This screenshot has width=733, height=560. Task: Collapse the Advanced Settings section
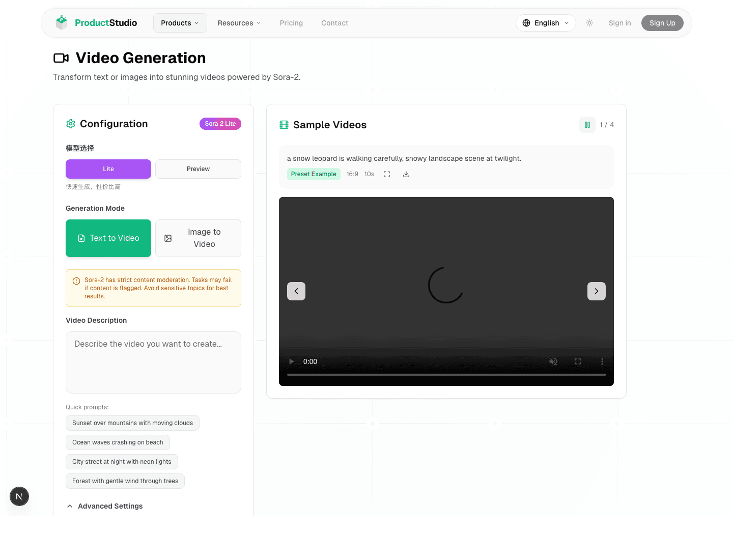(105, 506)
